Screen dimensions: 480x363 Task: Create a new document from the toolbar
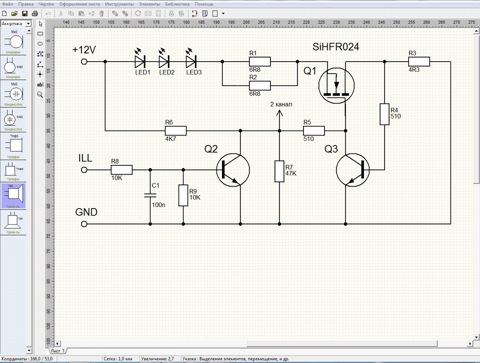coord(5,14)
